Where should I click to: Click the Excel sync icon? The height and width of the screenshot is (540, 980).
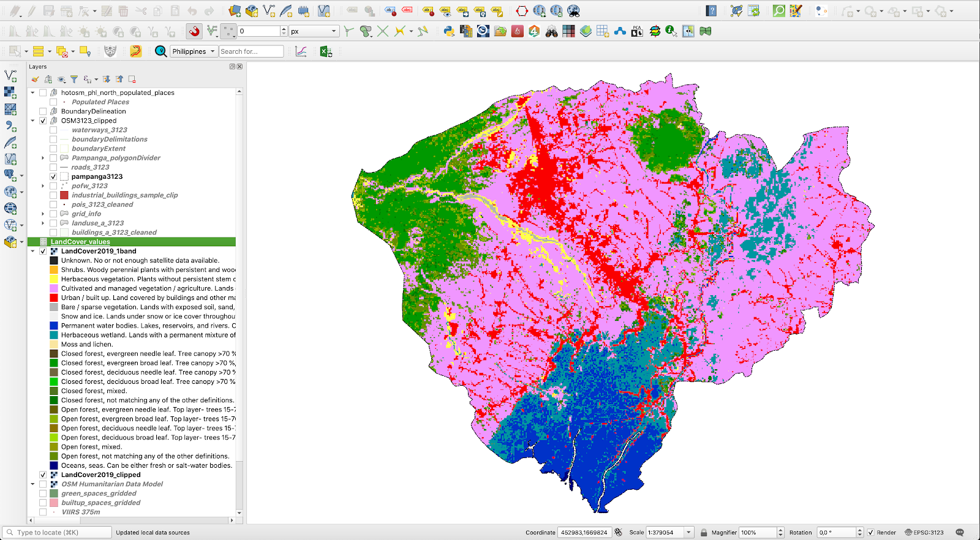[x=326, y=51]
